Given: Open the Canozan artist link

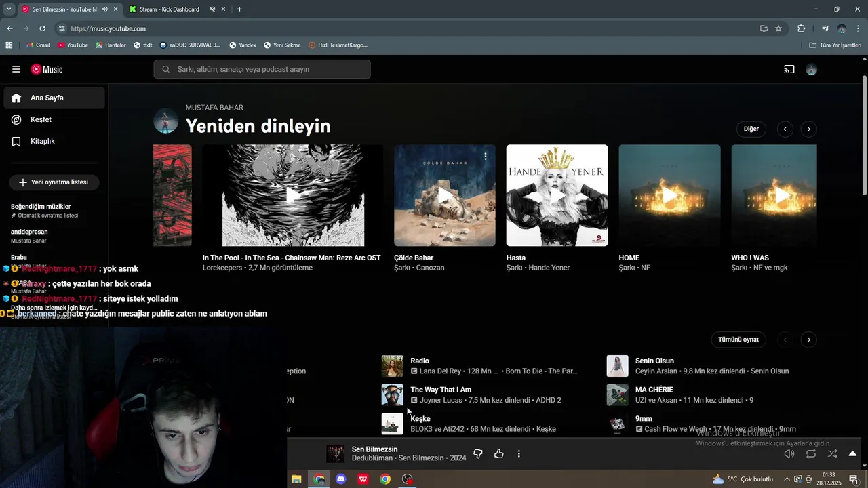Looking at the screenshot, I should (430, 268).
